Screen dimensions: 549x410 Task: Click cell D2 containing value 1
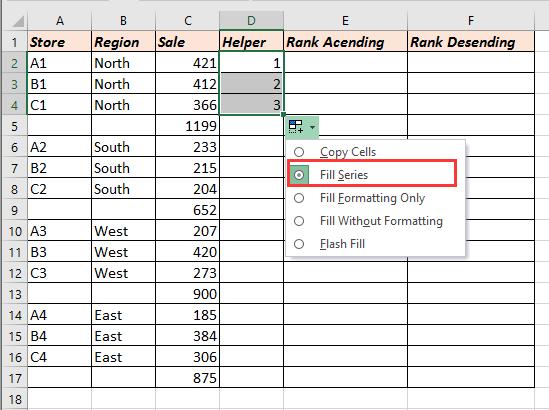(251, 63)
